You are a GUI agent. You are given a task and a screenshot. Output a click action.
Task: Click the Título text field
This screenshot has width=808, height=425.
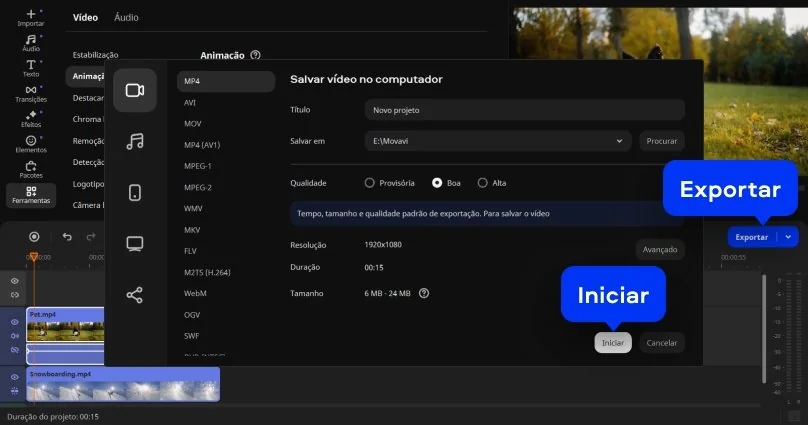tap(524, 110)
